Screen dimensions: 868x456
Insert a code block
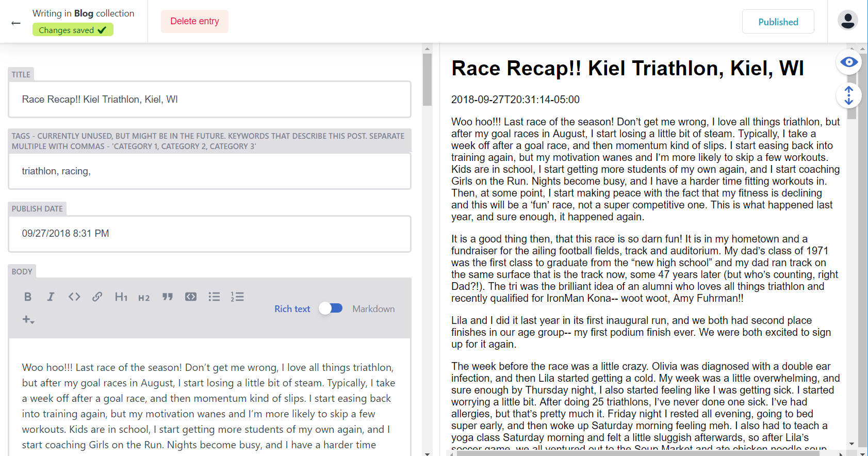(x=191, y=297)
